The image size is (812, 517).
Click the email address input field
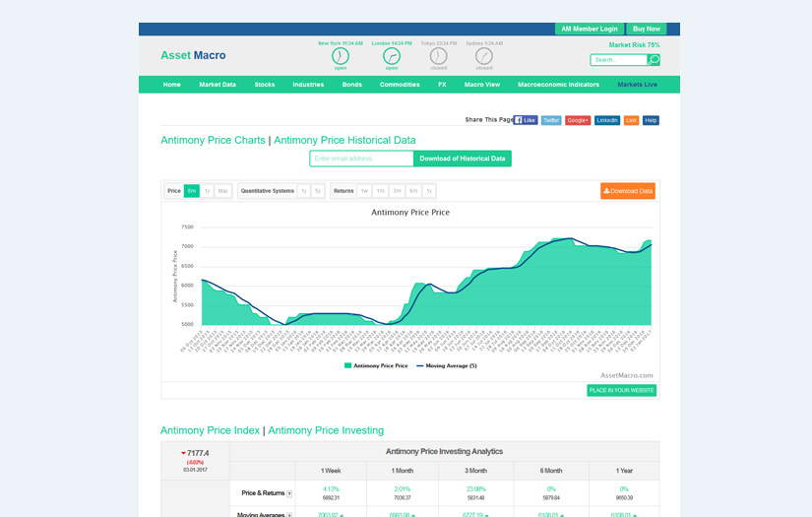[x=361, y=159]
